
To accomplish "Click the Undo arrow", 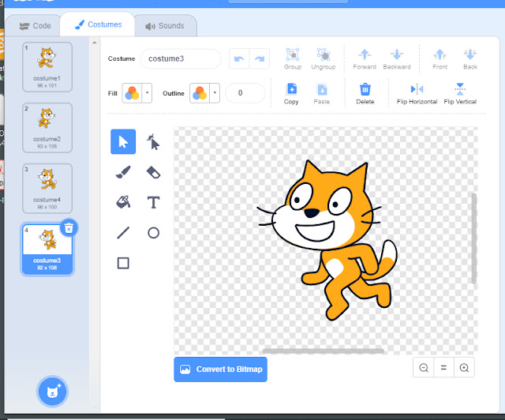I will (239, 58).
